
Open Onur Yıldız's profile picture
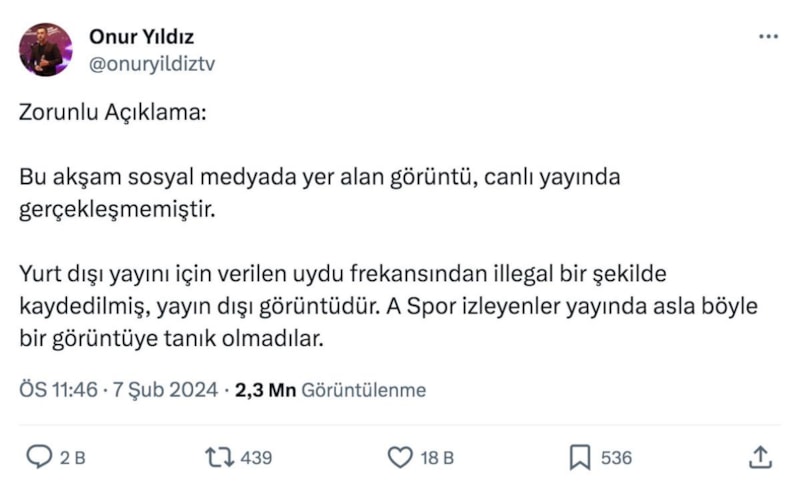point(46,50)
